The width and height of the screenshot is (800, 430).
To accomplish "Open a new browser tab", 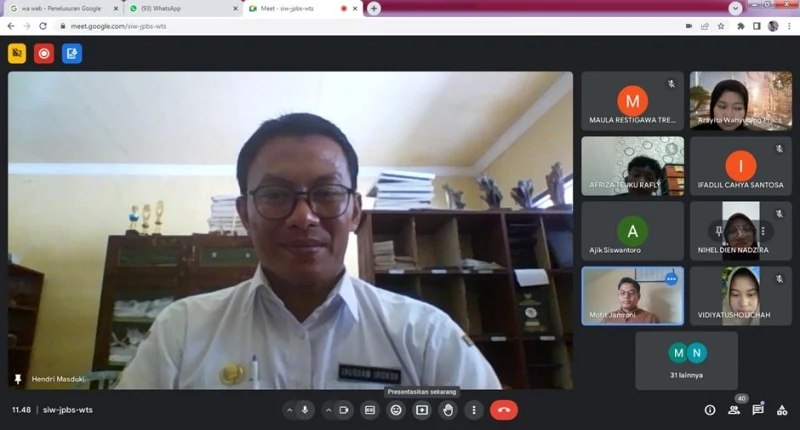I will coord(374,8).
